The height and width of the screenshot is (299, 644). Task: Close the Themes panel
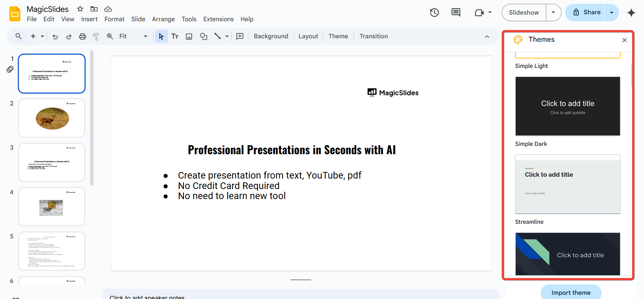click(x=625, y=40)
